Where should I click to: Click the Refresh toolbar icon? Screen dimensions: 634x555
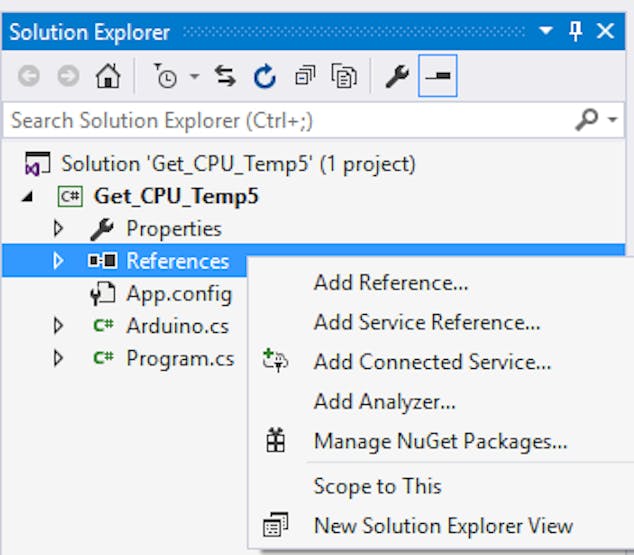tap(264, 77)
